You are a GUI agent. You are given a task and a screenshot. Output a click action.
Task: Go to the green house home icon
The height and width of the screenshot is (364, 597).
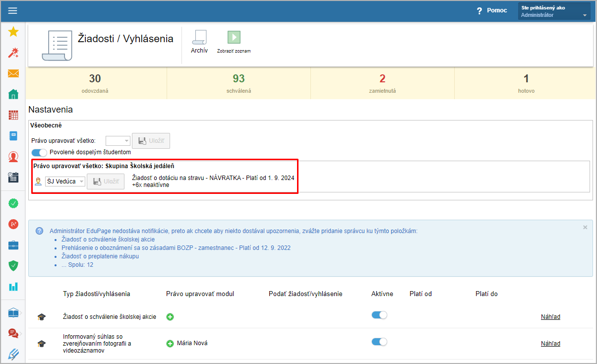(x=13, y=94)
